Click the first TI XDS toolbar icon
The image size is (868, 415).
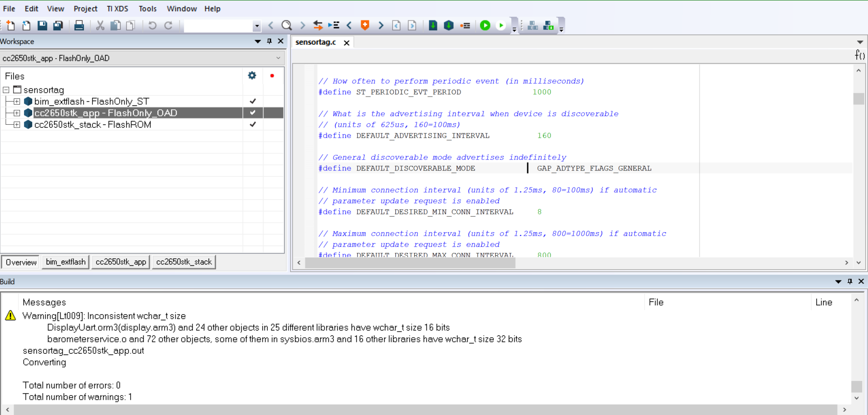pyautogui.click(x=533, y=26)
